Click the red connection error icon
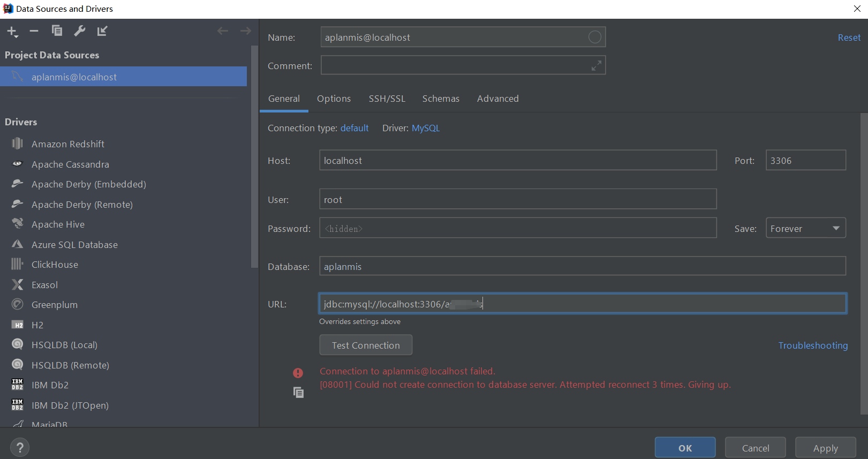The image size is (868, 459). [298, 373]
